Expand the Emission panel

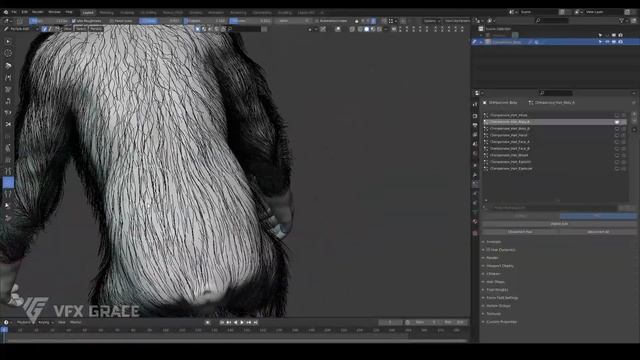(x=493, y=242)
